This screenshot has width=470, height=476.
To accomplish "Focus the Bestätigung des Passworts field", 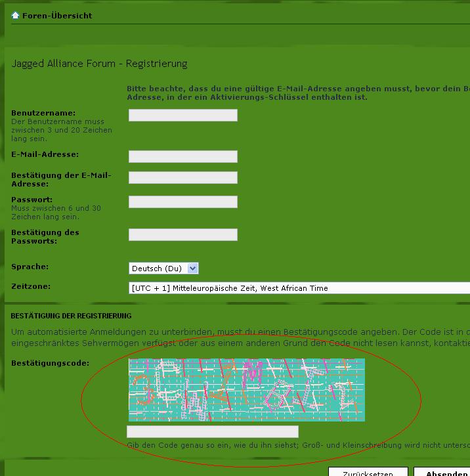I will pos(183,234).
